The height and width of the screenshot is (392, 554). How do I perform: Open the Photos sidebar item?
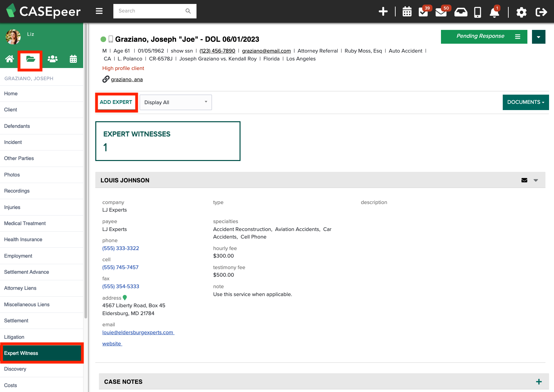pos(41,175)
